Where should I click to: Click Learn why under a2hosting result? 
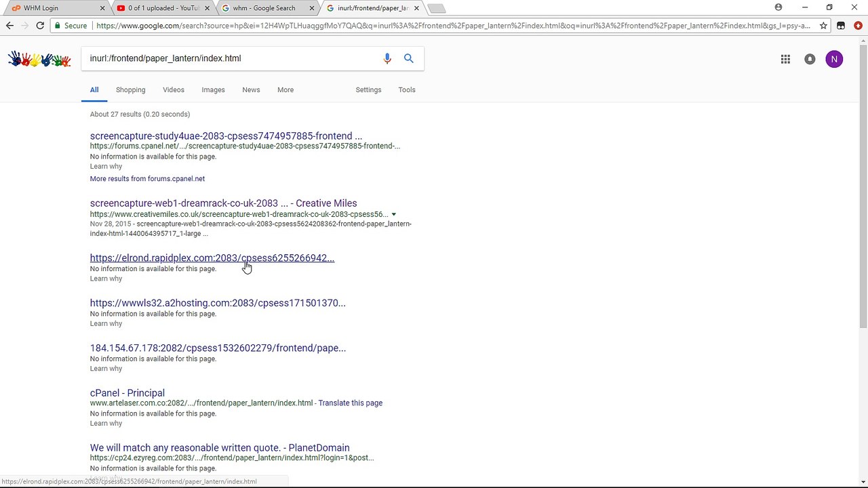coord(106,324)
